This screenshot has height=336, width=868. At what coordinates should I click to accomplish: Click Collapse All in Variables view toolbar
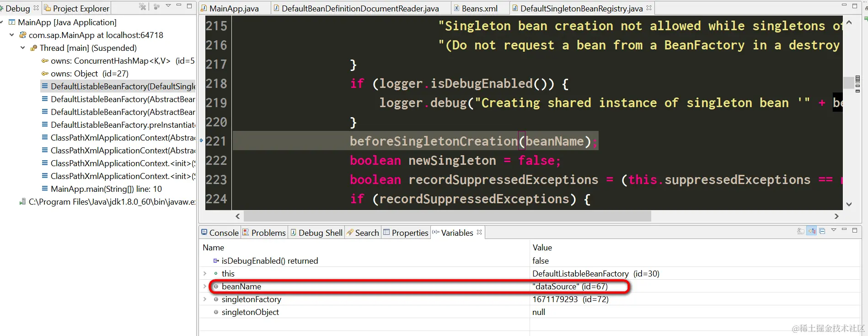822,231
